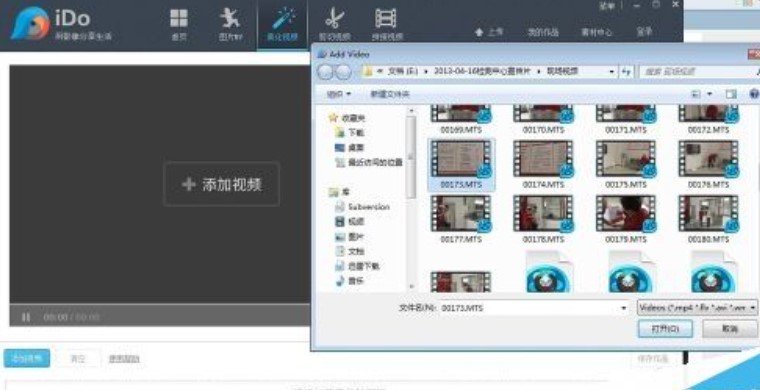Click the 添加视频 add video button
Screen dimensions: 760x390
coord(222,184)
